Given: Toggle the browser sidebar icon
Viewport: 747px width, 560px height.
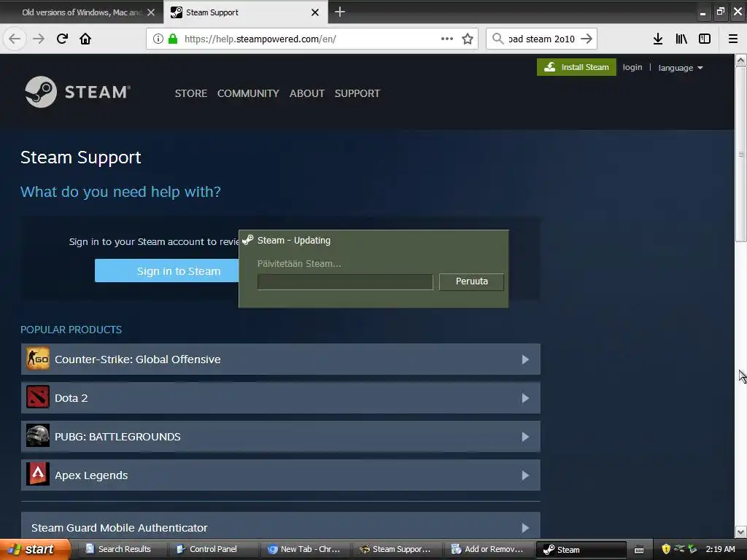Looking at the screenshot, I should coord(705,39).
